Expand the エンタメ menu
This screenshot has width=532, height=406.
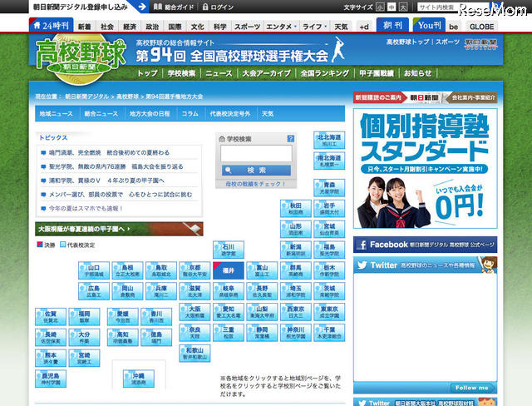(281, 27)
